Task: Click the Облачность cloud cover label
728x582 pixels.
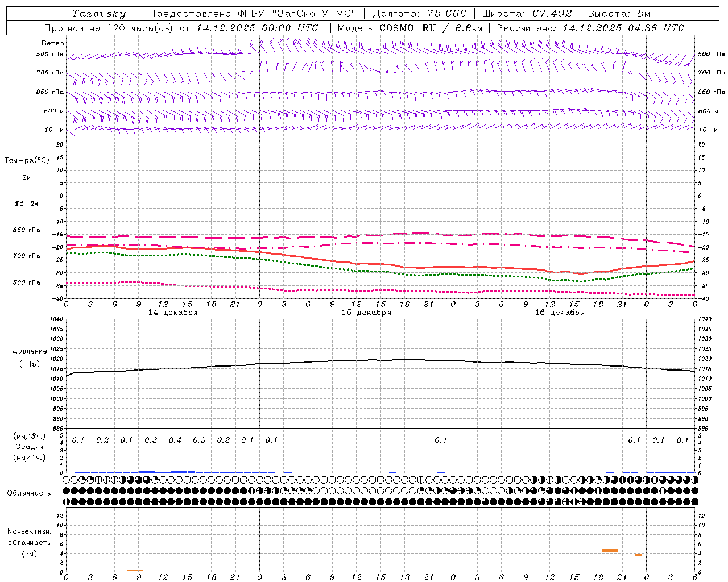Action: [29, 493]
